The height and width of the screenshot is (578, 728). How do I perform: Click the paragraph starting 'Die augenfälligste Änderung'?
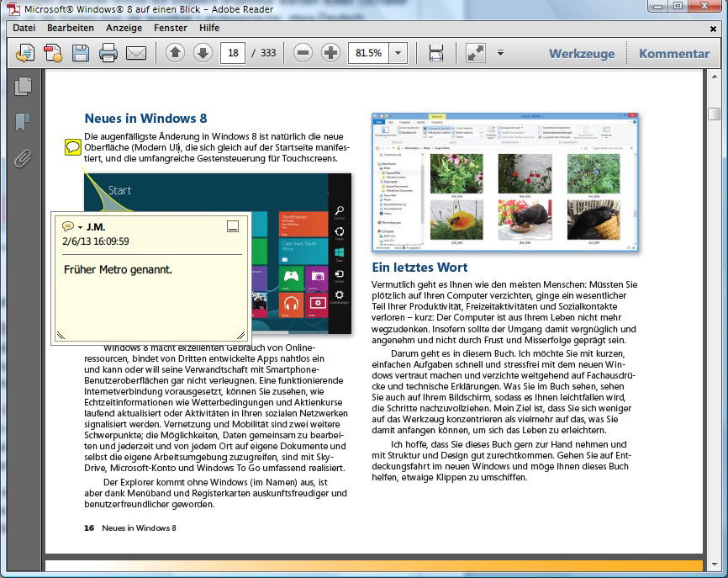216,147
